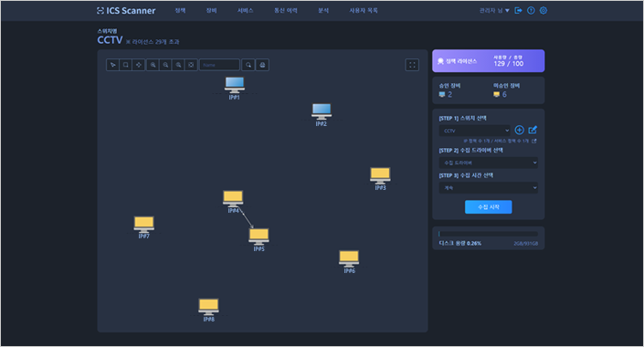Screen dimensions: 644x347
Task: Toggle fullscreen view of topology map
Action: (412, 65)
